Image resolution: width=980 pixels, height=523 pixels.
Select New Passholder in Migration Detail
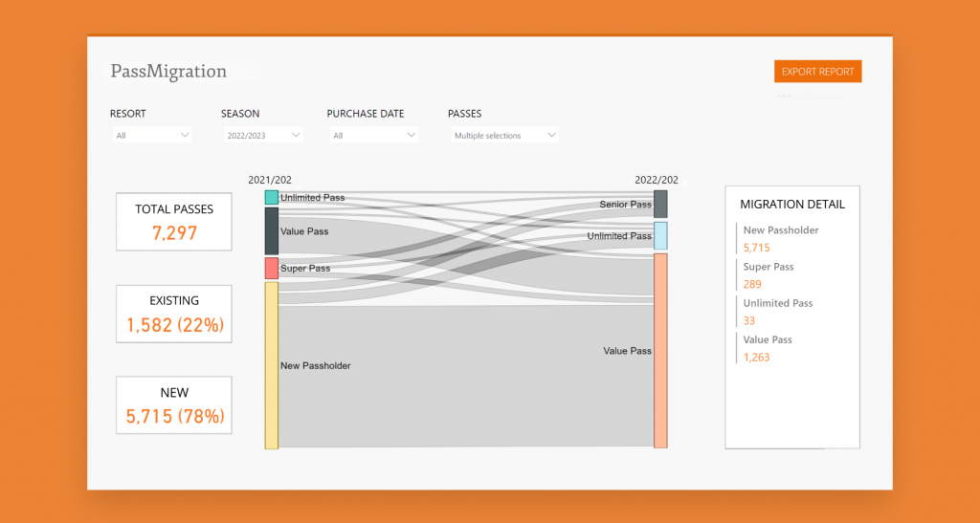tap(781, 238)
